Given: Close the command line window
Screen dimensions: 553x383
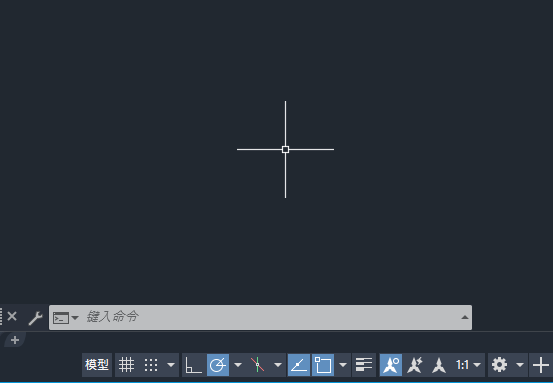Looking at the screenshot, I should tap(12, 316).
